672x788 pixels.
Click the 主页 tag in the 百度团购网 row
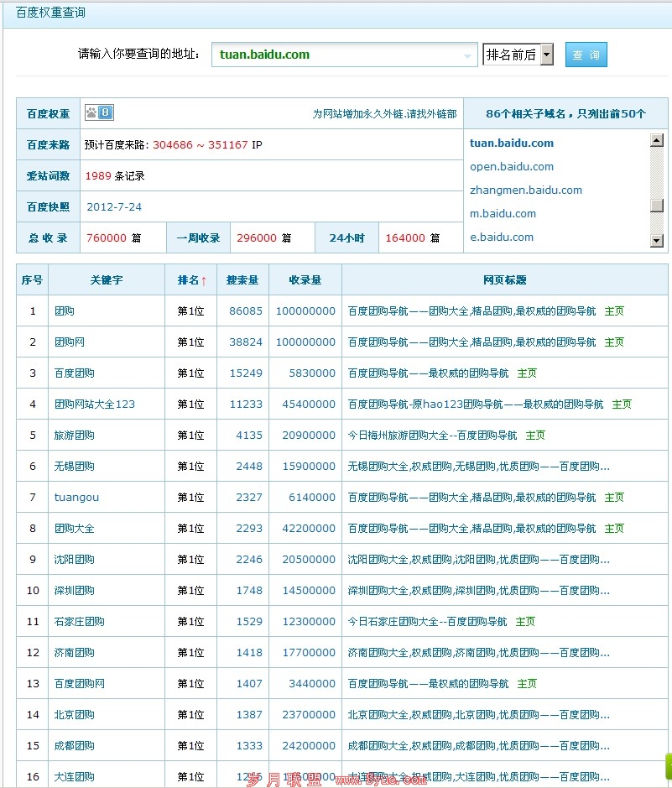coord(527,684)
